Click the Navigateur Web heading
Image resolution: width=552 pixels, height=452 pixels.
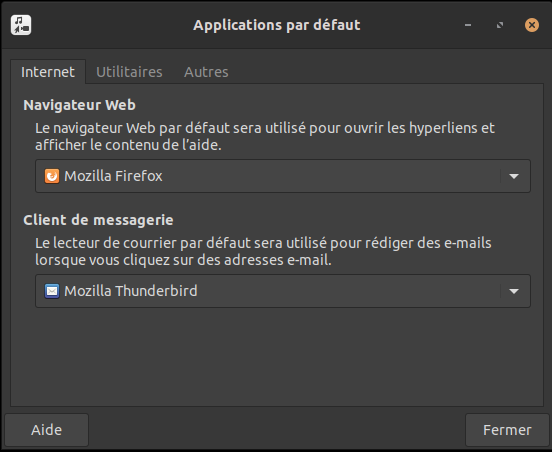coord(80,105)
